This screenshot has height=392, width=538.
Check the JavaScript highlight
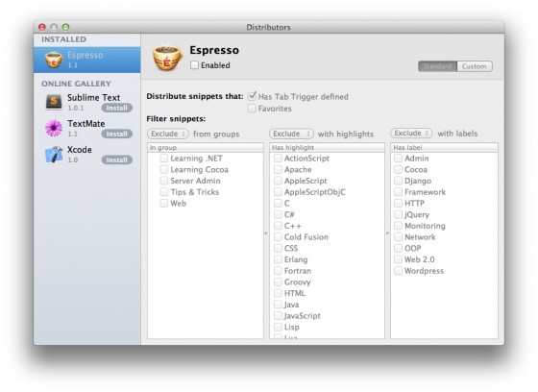[x=278, y=316]
